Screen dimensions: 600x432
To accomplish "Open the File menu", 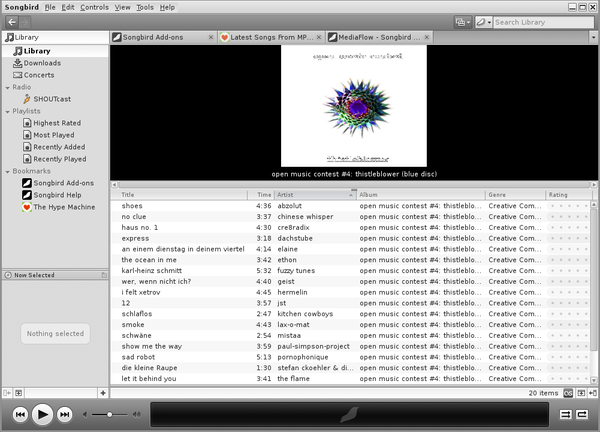I will point(50,7).
